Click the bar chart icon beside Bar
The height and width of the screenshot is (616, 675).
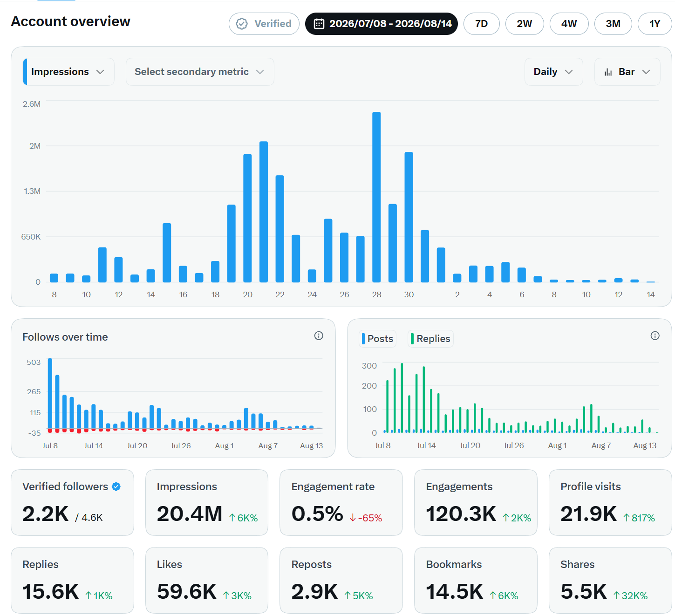[608, 72]
